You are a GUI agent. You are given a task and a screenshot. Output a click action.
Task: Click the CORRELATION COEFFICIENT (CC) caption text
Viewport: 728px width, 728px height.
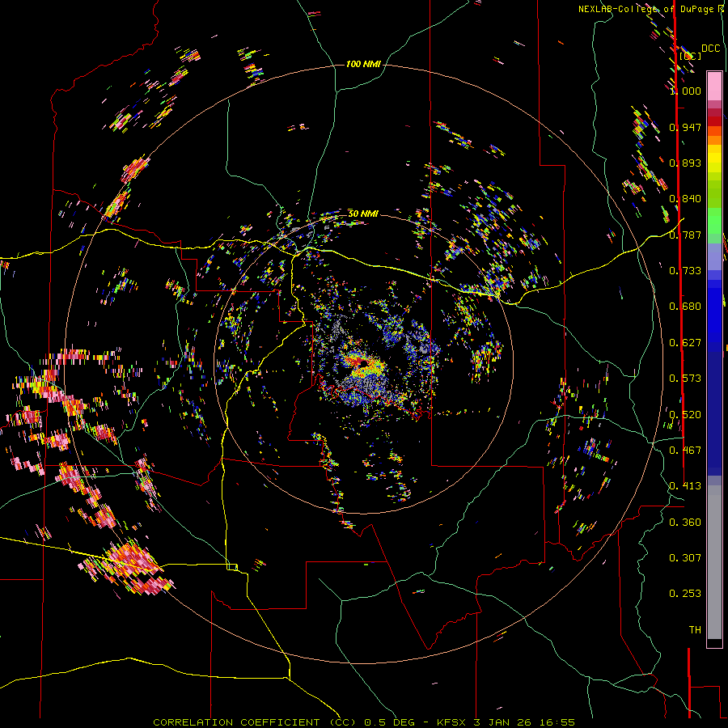click(x=255, y=722)
